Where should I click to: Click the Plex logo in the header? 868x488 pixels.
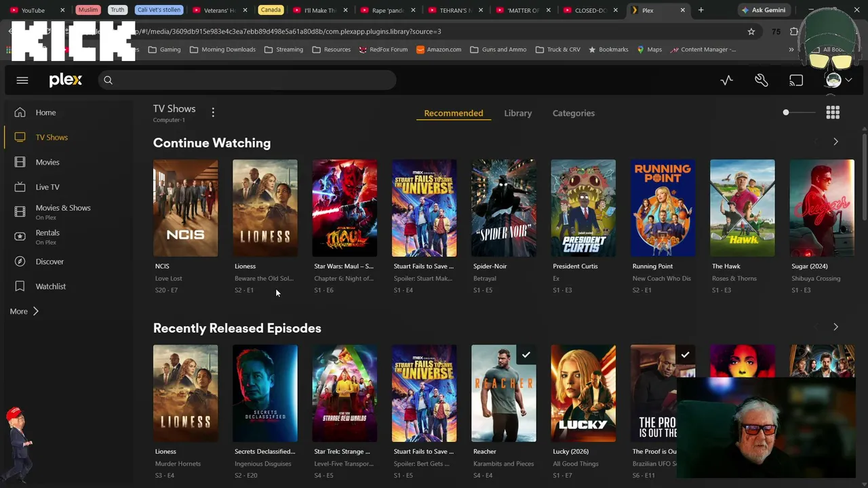(x=66, y=80)
